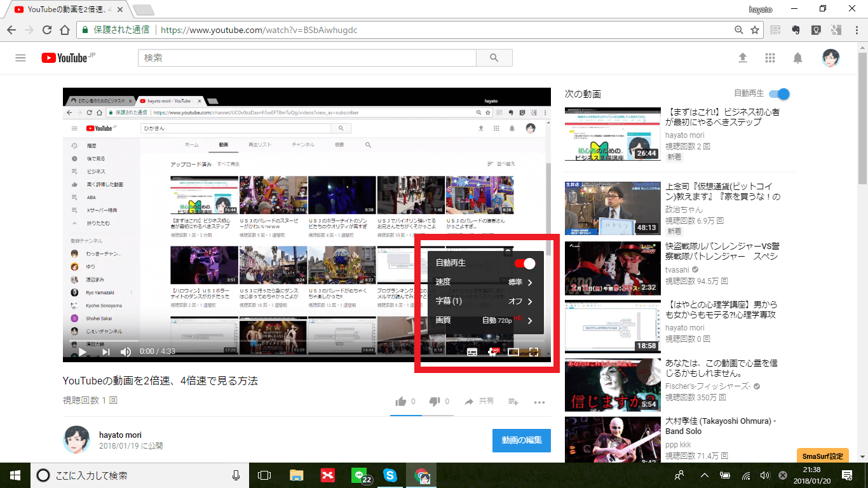Enter fullscreen with the player fullscreen icon
This screenshot has width=868, height=488.
pos(534,351)
